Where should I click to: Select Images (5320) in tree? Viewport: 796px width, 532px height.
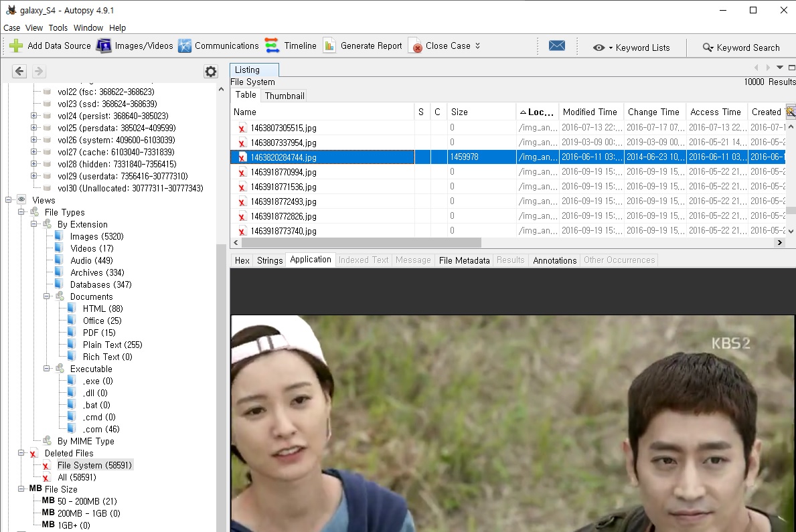click(x=96, y=236)
